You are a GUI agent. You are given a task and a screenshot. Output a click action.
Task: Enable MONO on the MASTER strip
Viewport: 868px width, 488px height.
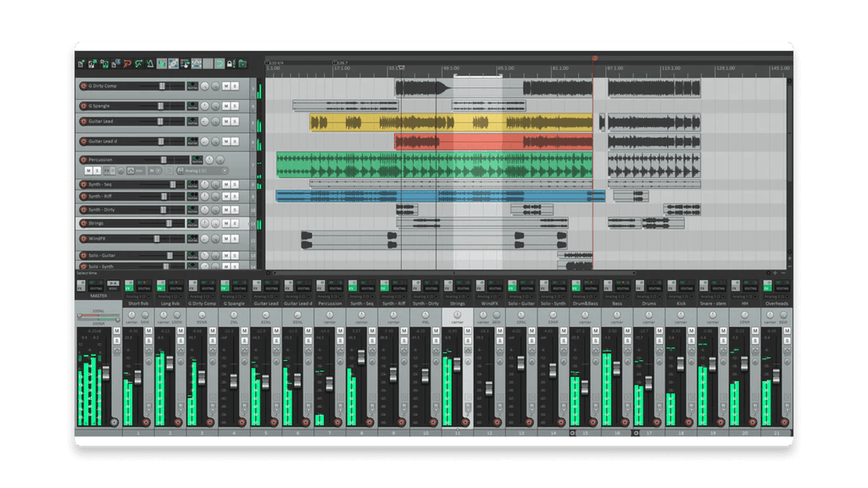point(111,285)
